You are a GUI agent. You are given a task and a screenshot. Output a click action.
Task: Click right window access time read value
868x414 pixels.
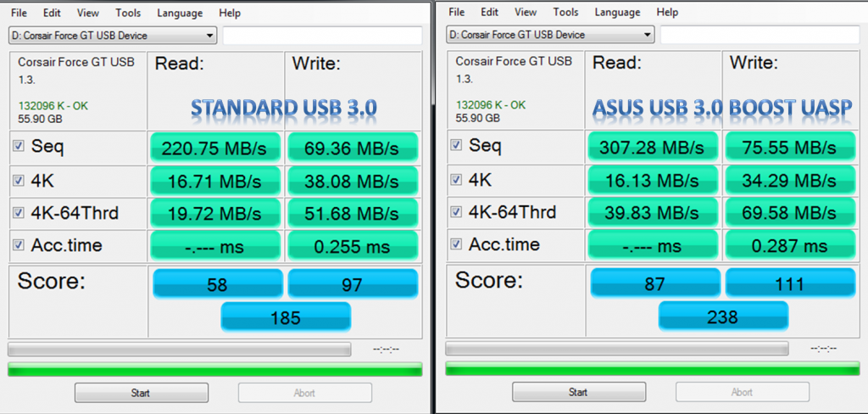(653, 245)
